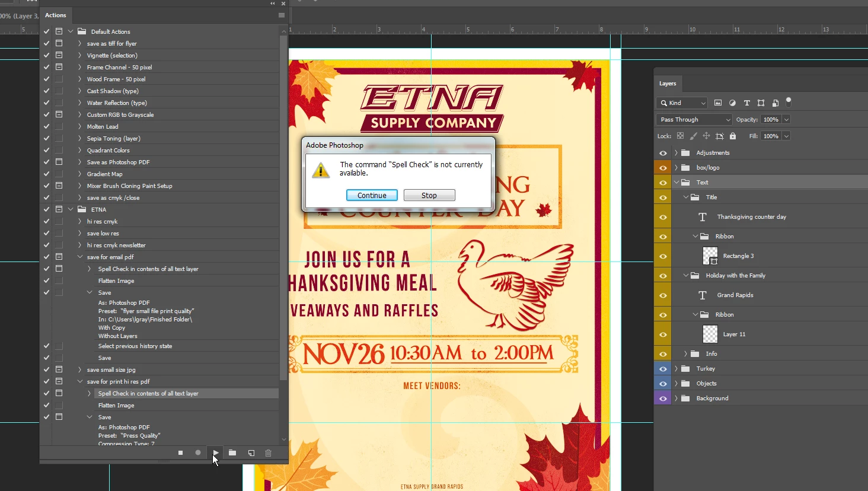The height and width of the screenshot is (491, 868).
Task: Select the Grand Rapids type layer icon
Action: [x=703, y=295]
